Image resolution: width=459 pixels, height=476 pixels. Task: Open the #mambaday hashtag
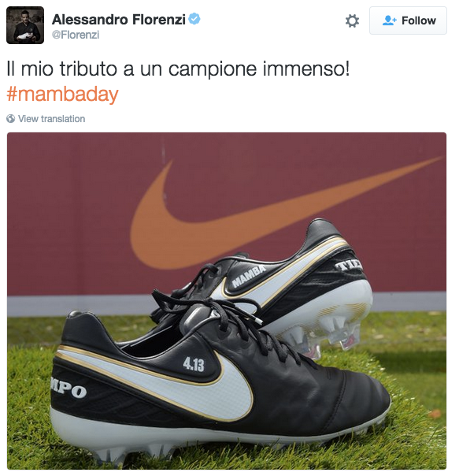[x=62, y=94]
